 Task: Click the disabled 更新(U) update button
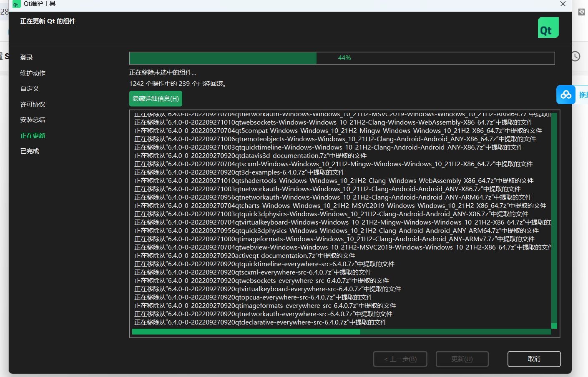462,359
